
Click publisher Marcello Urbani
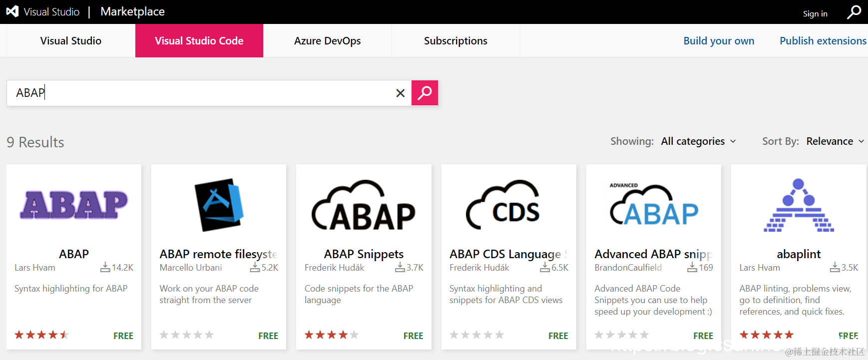pos(191,268)
